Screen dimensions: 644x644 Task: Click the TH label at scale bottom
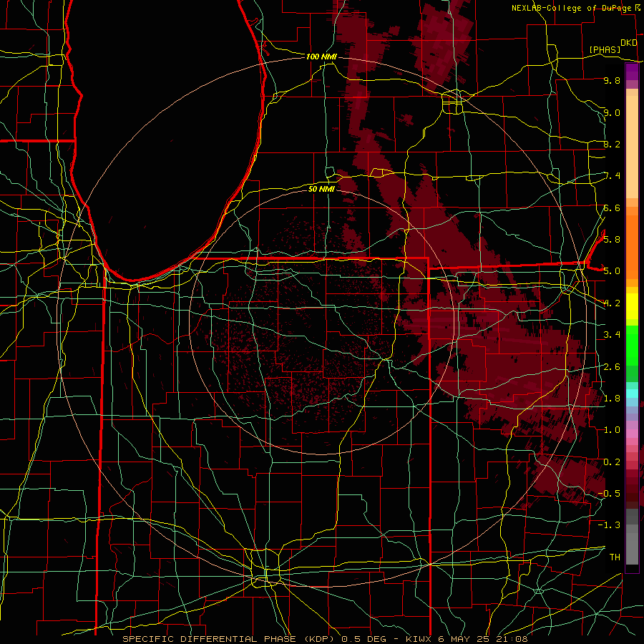tap(615, 557)
